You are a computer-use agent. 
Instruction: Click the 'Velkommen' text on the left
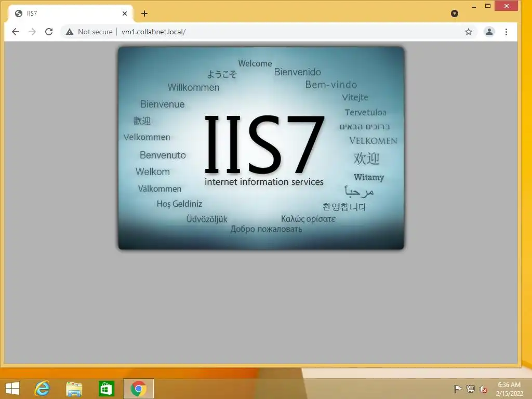tap(147, 137)
